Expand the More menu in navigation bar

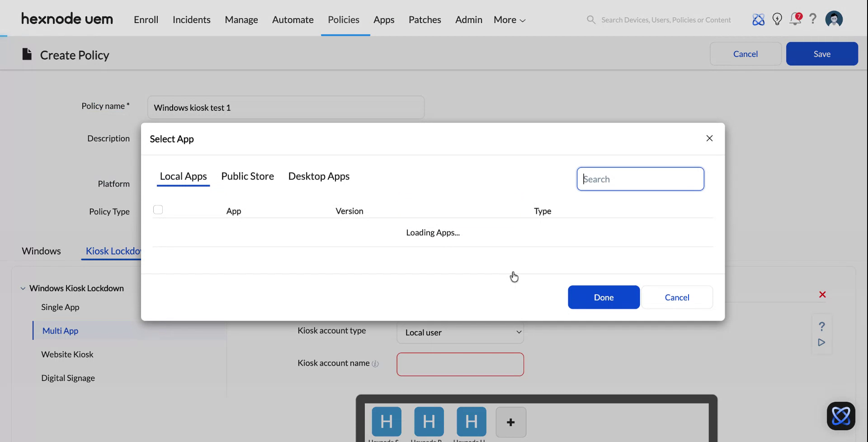509,19
